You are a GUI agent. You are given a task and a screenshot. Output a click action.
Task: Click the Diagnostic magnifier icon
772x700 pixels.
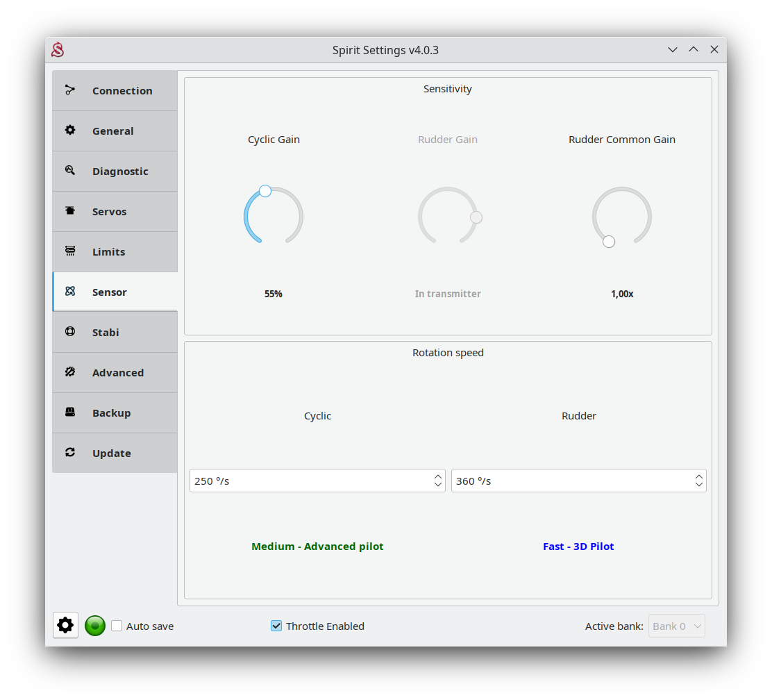[x=69, y=171]
